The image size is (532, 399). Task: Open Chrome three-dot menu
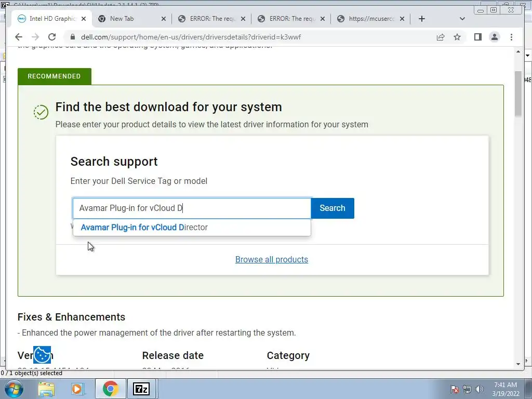511,37
